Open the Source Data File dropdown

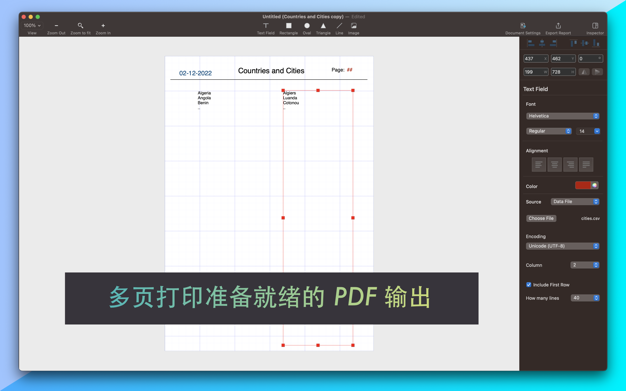tap(575, 202)
